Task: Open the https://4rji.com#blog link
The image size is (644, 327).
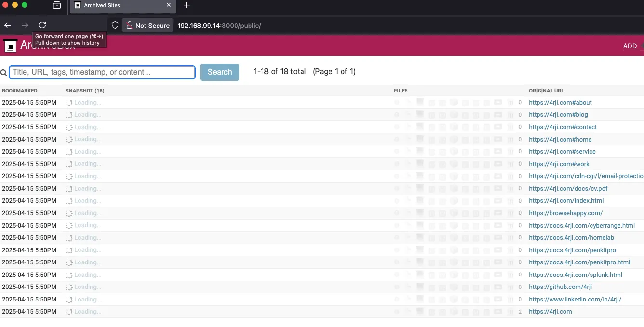Action: tap(558, 114)
